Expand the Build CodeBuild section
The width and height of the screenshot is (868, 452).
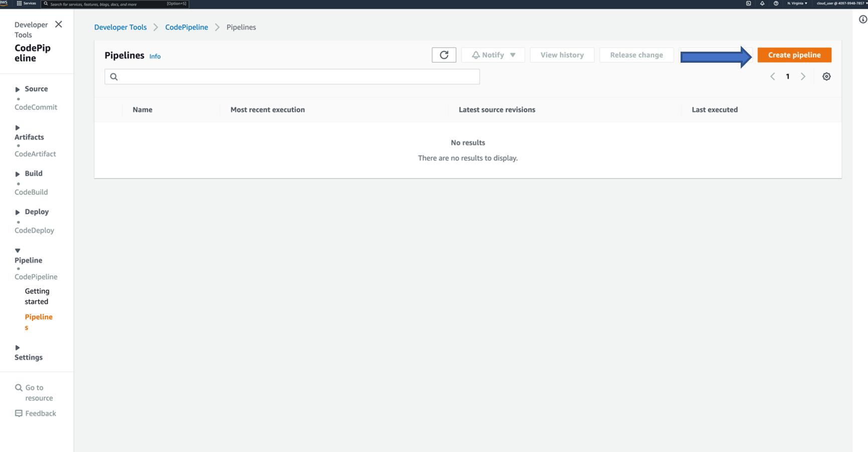[x=18, y=174]
